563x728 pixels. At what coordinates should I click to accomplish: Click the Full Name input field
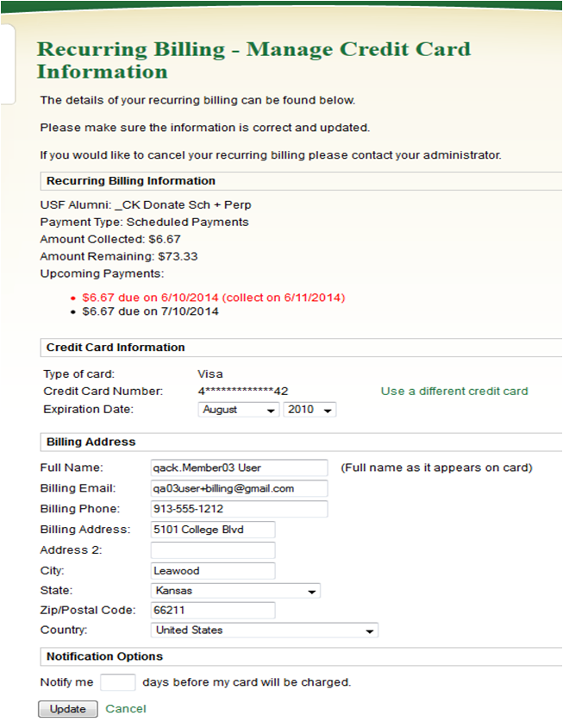click(x=239, y=468)
